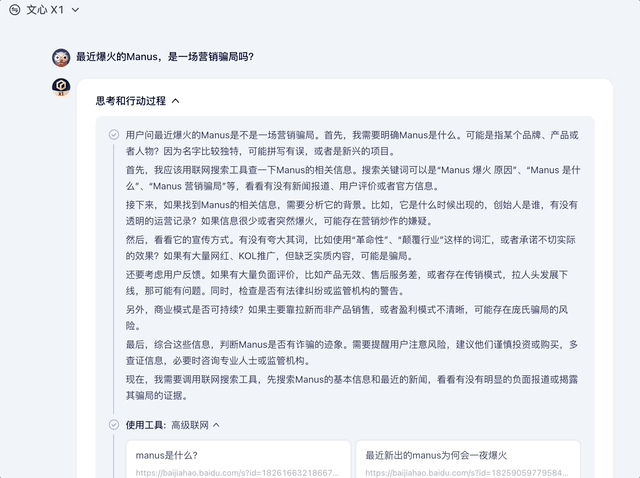This screenshot has height=478, width=640.
Task: Collapse the 高级联网 tool results chevron
Action: tap(216, 425)
